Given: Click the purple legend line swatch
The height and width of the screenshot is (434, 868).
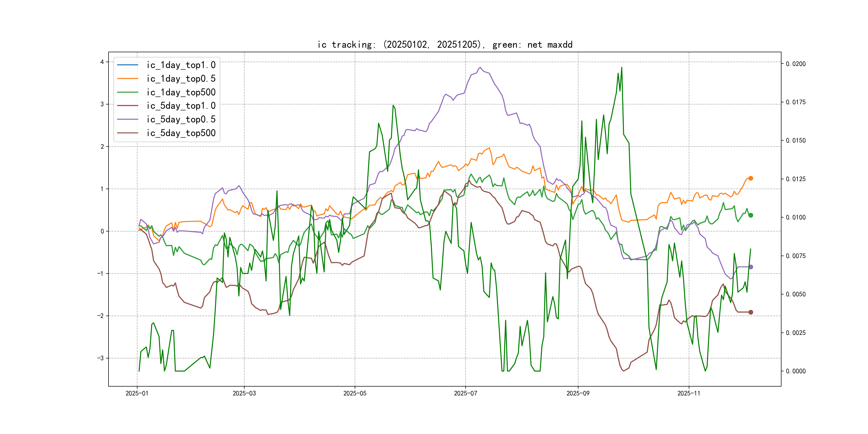Looking at the screenshot, I should (x=127, y=119).
